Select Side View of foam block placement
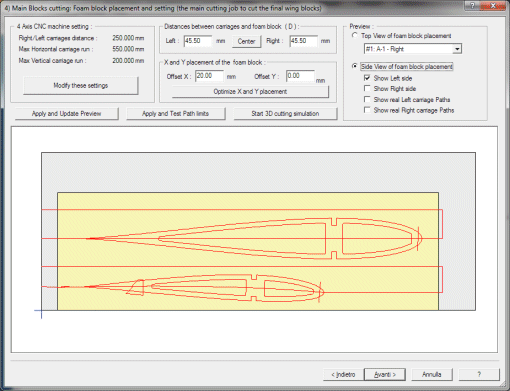 [355, 66]
